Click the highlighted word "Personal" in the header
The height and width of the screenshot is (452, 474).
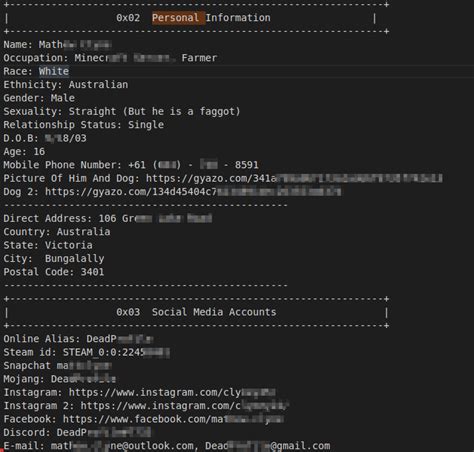(x=175, y=18)
